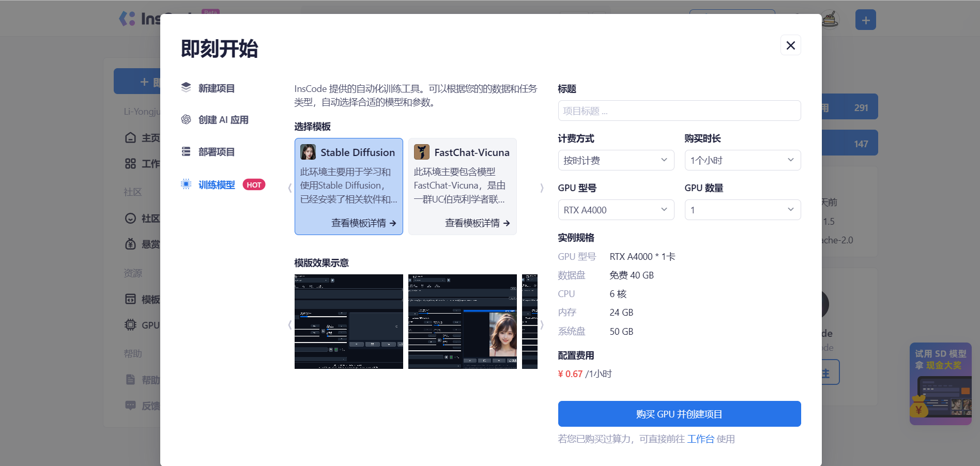Viewport: 980px width, 466px height.
Task: Open 查看模板详情 for Stable Diffusion
Action: tap(364, 223)
